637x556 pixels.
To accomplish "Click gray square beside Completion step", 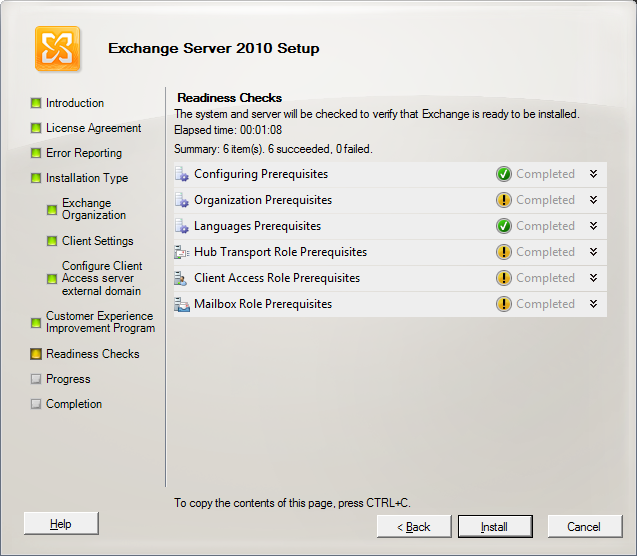I will [x=36, y=404].
